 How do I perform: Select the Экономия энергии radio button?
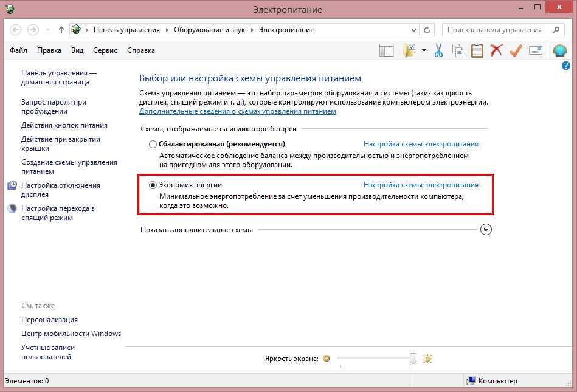coord(153,185)
